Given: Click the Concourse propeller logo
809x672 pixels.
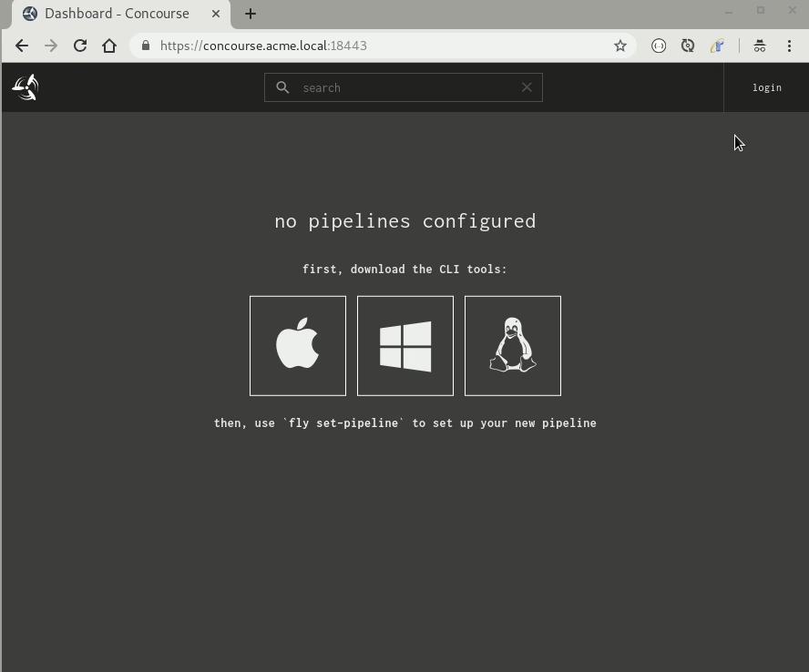Looking at the screenshot, I should click(x=26, y=87).
